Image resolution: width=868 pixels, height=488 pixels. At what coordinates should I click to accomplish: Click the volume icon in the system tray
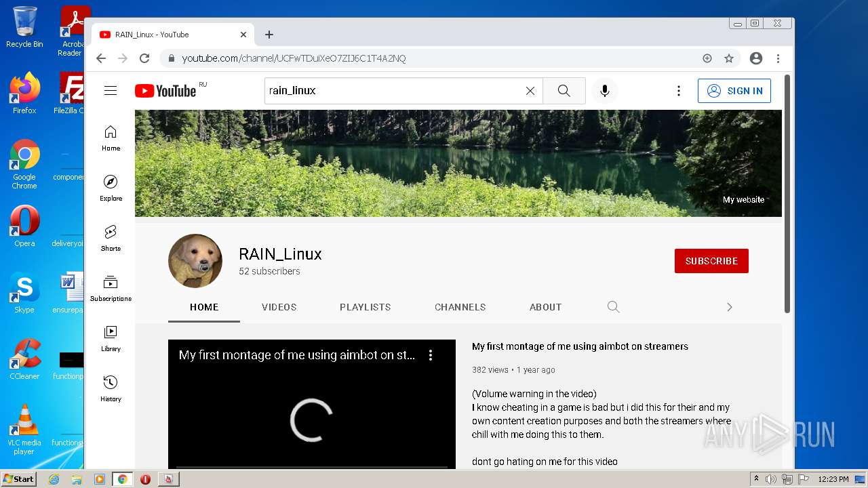tap(771, 479)
